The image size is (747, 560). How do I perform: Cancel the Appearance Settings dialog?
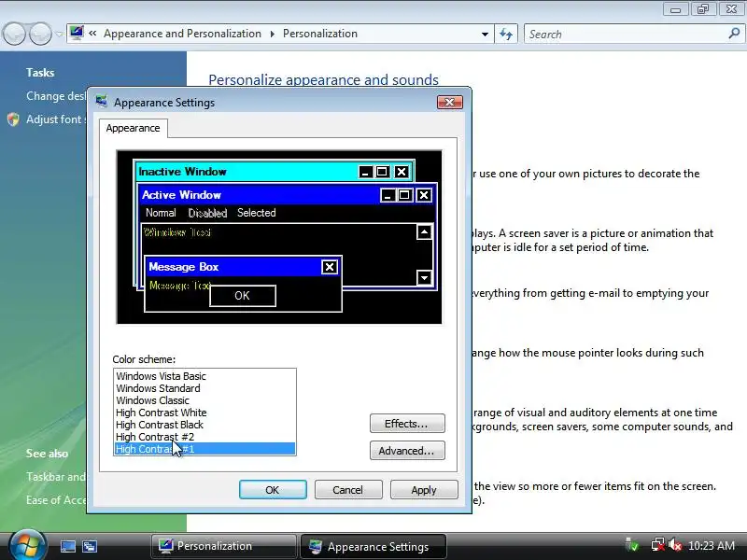pos(348,490)
